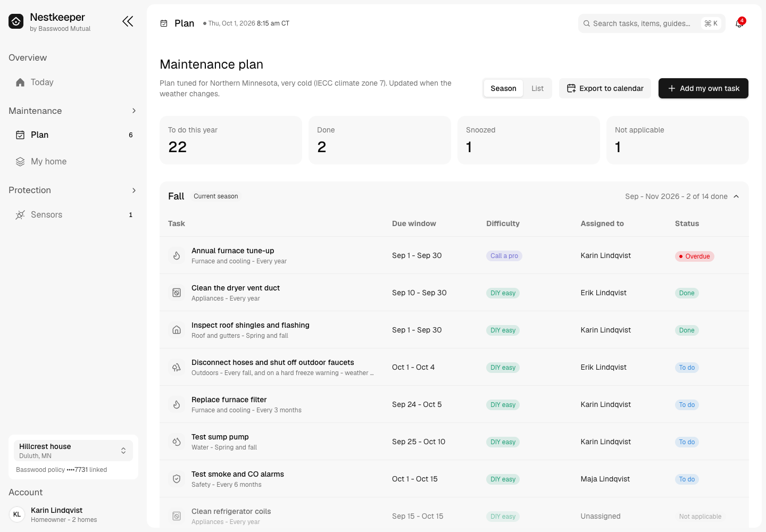The image size is (766, 532).
Task: Click 'Clean the dryer vent duct' title
Action: coord(236,288)
